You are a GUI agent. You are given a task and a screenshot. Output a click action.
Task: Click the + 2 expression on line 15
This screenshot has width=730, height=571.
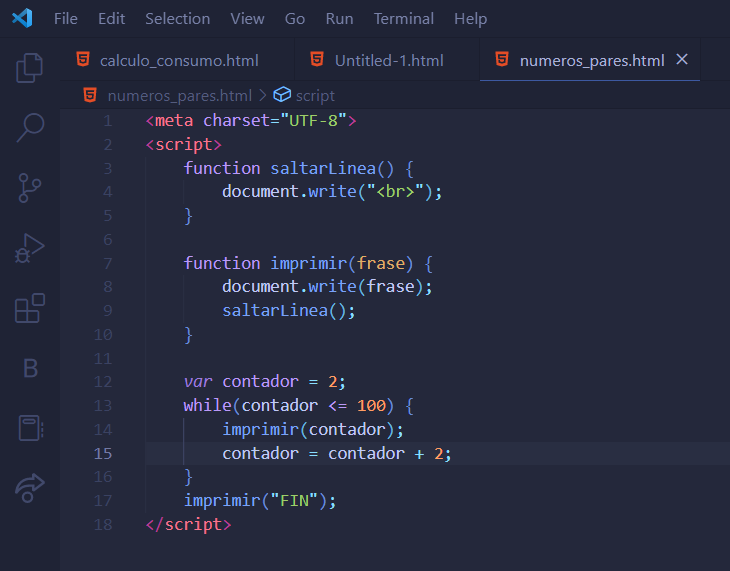point(429,454)
